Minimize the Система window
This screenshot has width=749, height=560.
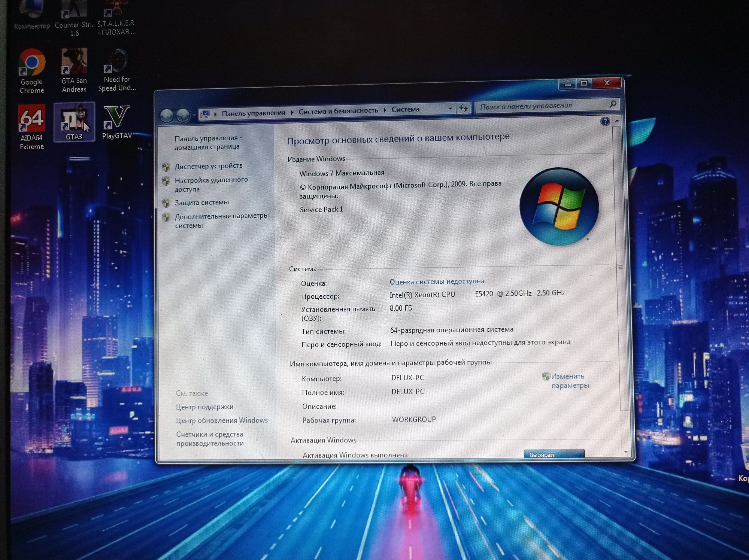pos(568,84)
